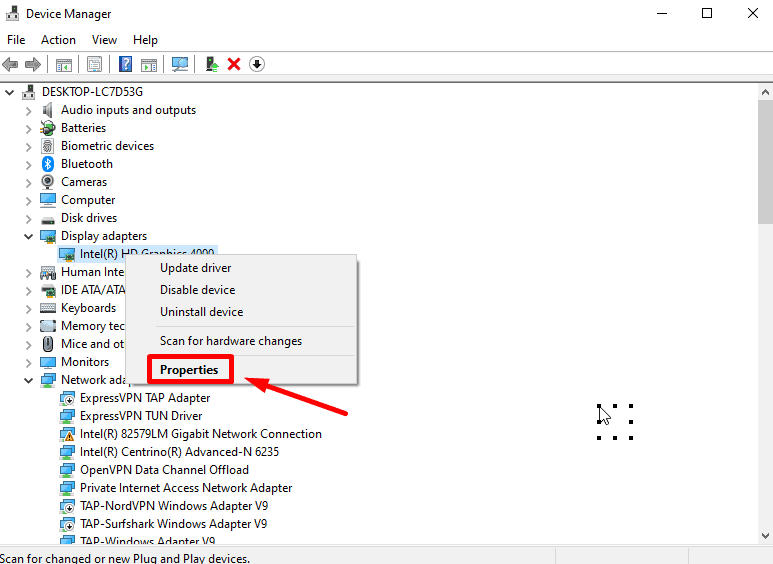773x564 pixels.
Task: Expand the Biometric devices category
Action: pos(29,146)
